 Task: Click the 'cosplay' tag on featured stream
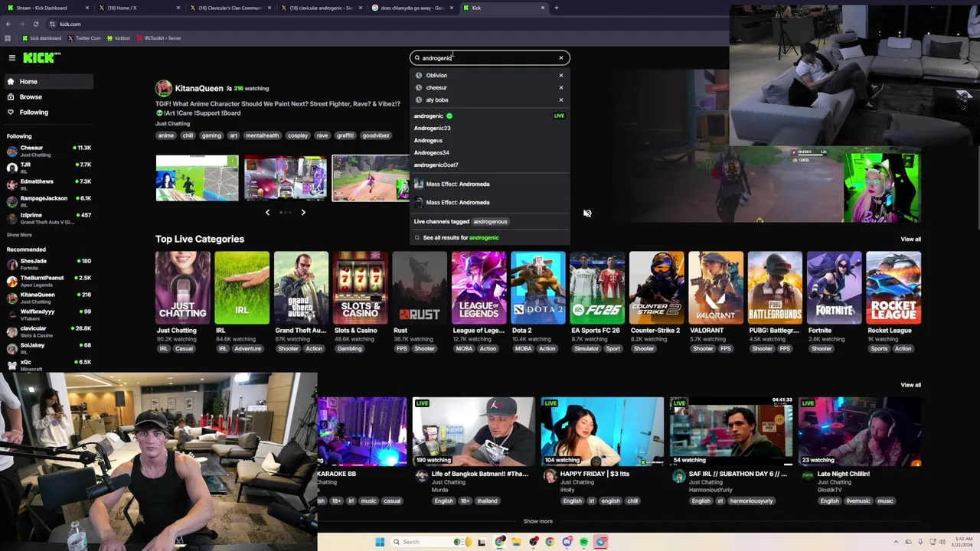click(298, 135)
